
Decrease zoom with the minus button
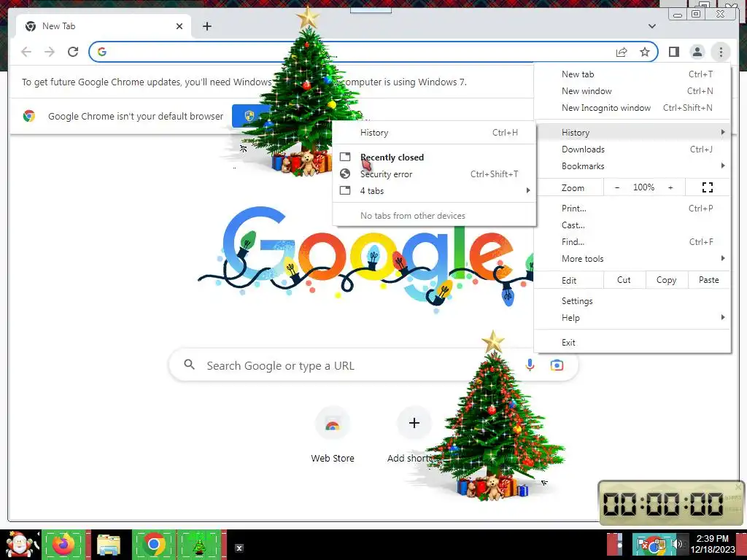[617, 187]
